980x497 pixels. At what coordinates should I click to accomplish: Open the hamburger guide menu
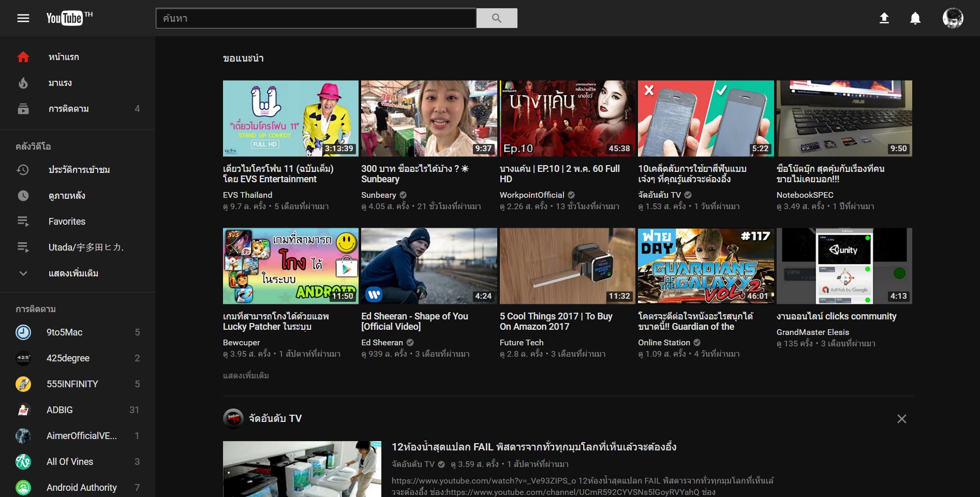coord(23,18)
